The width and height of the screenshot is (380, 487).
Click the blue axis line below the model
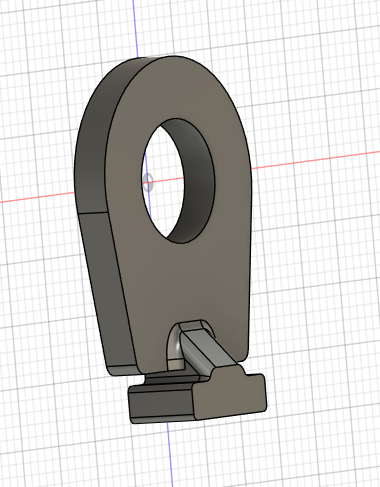[x=170, y=455]
